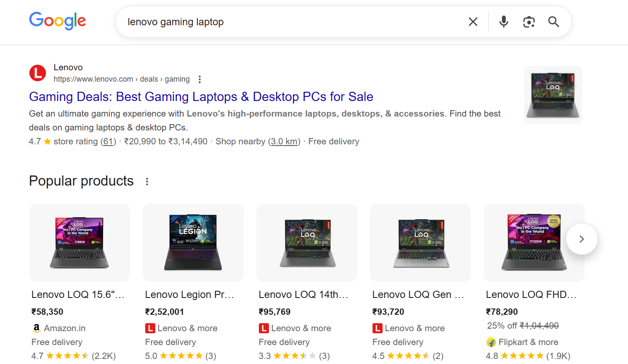
Task: Open the store rating reviews link (61)
Action: [108, 141]
